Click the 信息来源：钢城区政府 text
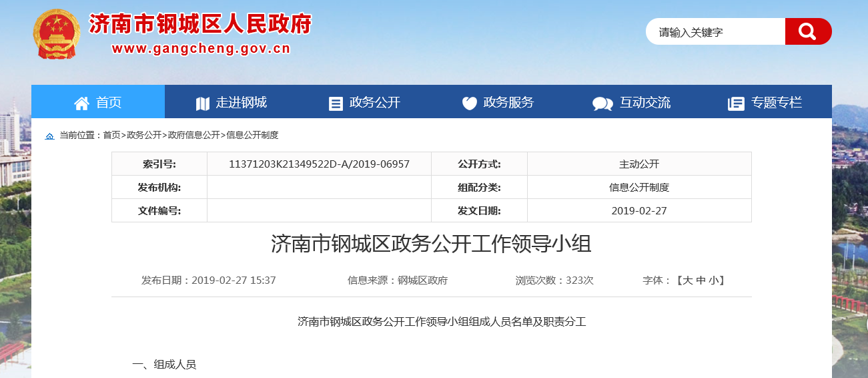 398,280
